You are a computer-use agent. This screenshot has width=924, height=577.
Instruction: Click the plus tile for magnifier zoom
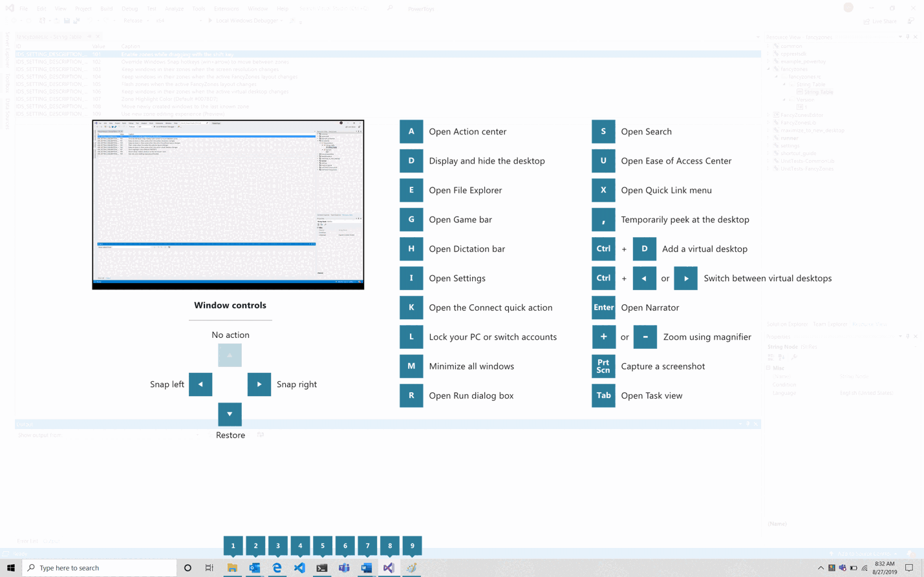(x=603, y=337)
